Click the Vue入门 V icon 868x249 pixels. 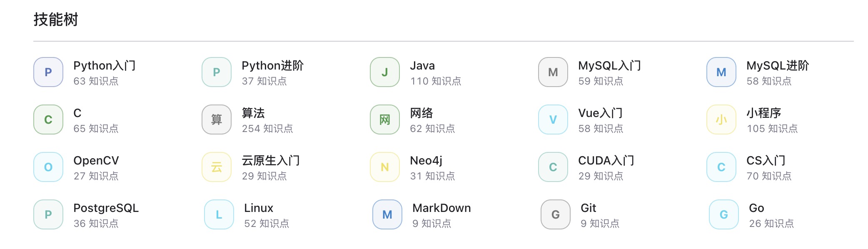[x=553, y=120]
